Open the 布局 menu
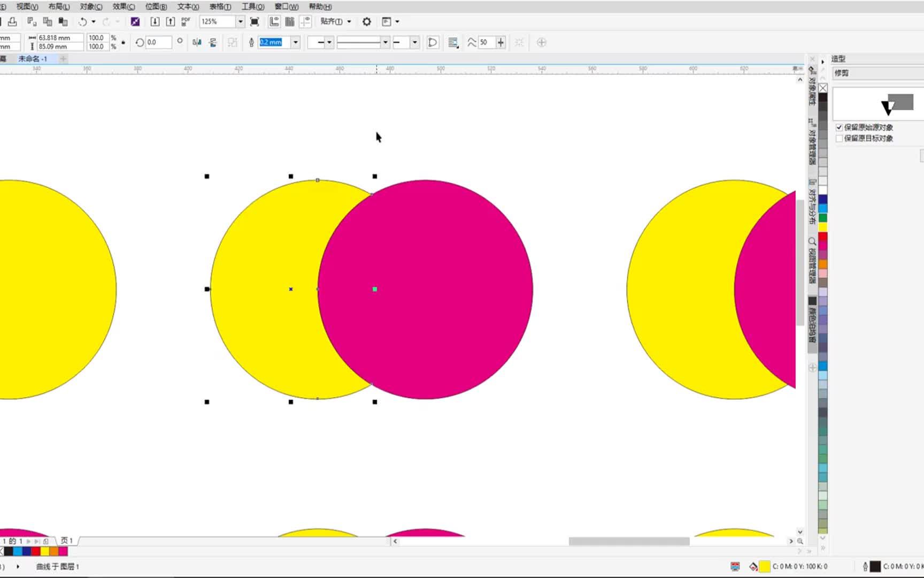The image size is (924, 578). coord(59,6)
